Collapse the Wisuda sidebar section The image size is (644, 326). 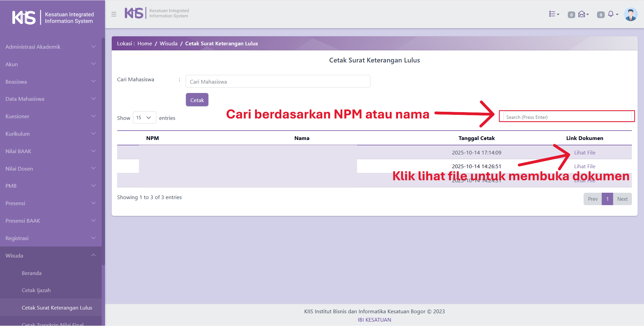tap(50, 255)
